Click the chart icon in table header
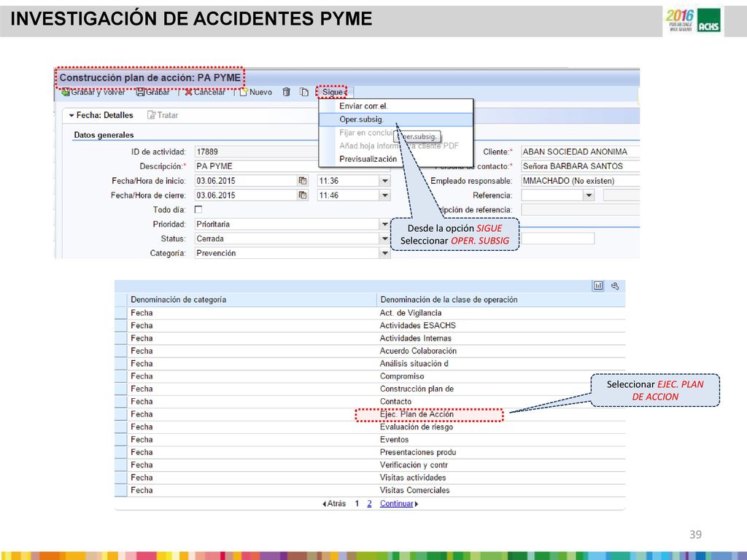This screenshot has width=747, height=560. coord(598,286)
